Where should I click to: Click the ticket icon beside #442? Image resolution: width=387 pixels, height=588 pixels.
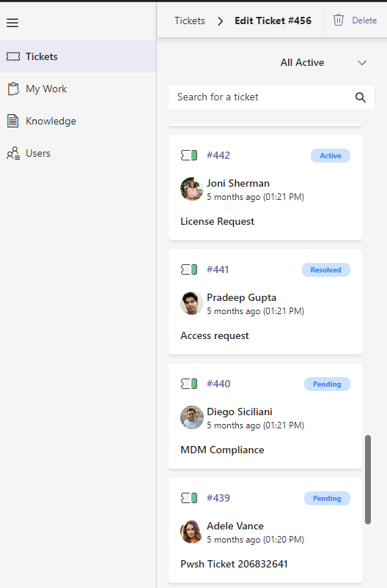click(189, 155)
